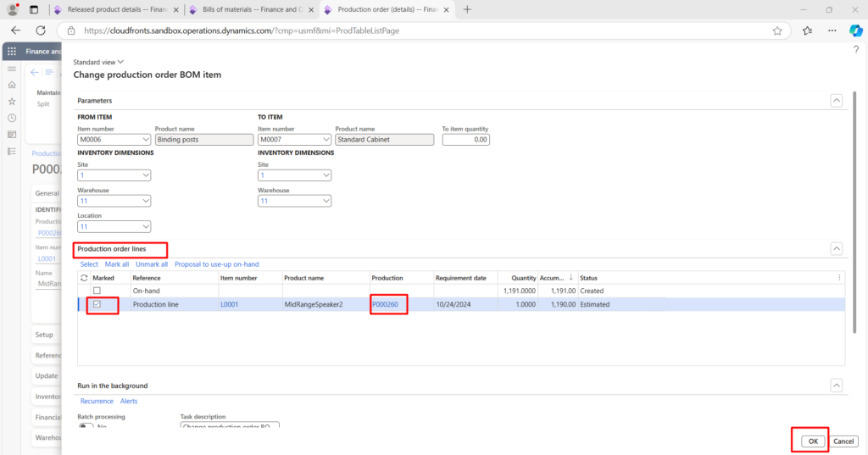Sort grid by Requirement date column
This screenshot has height=455, width=868.
(460, 278)
